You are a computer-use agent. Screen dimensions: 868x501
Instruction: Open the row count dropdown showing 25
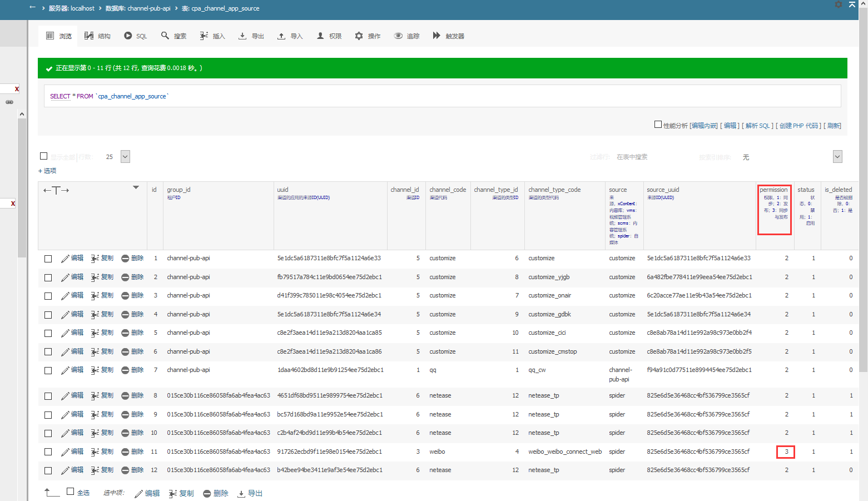point(125,157)
